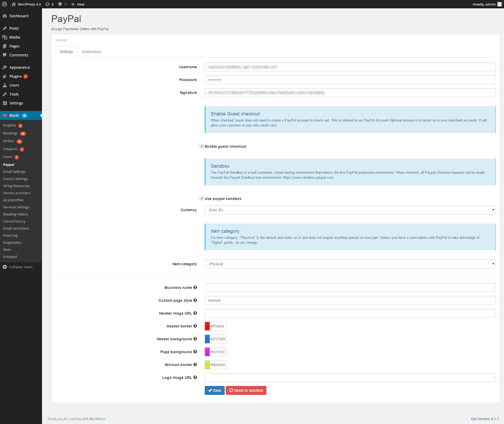Open the Currency dropdown
Viewport: 504px width, 424px height.
click(350, 210)
